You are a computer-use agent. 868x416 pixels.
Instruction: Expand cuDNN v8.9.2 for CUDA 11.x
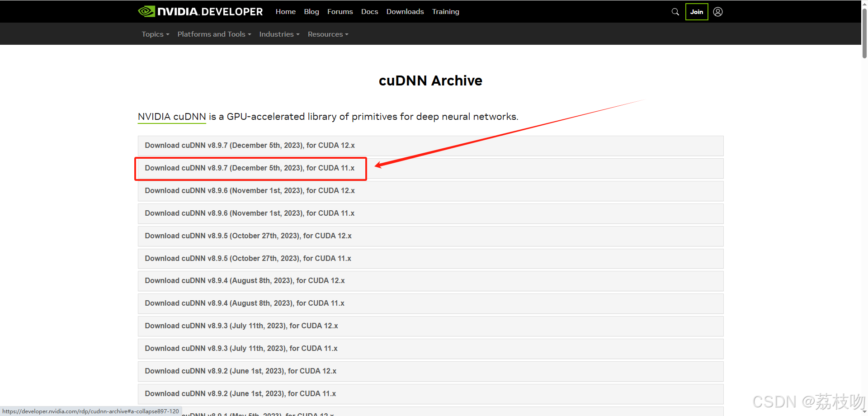pos(430,394)
